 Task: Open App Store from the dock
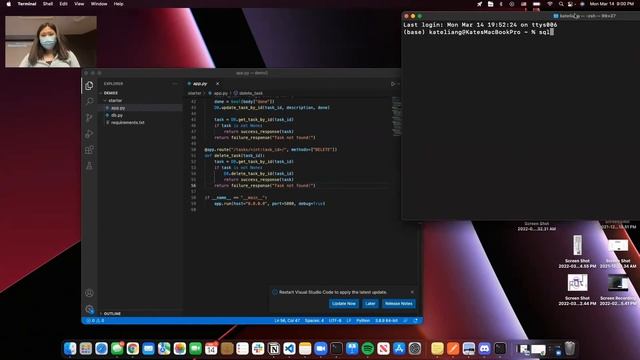click(x=399, y=349)
